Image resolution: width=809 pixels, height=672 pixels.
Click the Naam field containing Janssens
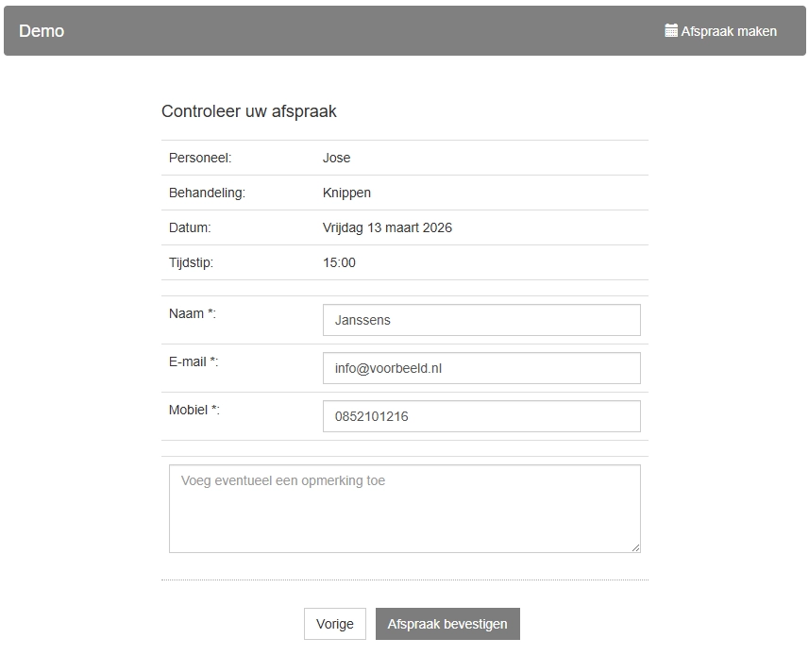point(481,320)
